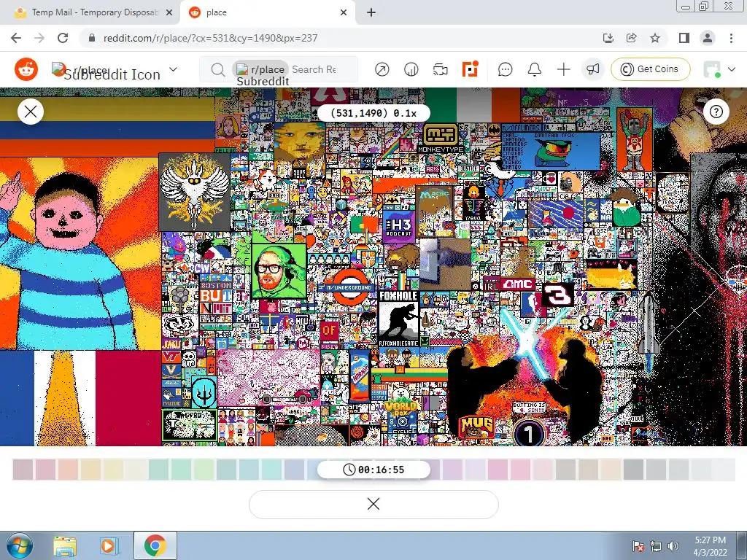Open the Reddit live broadcast icon
The image size is (747, 560).
440,69
